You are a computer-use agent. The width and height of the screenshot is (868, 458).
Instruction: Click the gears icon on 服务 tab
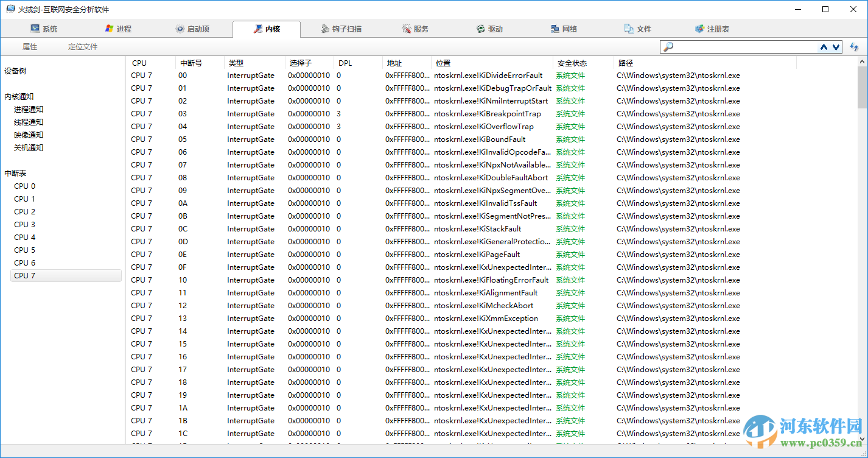[x=407, y=29]
